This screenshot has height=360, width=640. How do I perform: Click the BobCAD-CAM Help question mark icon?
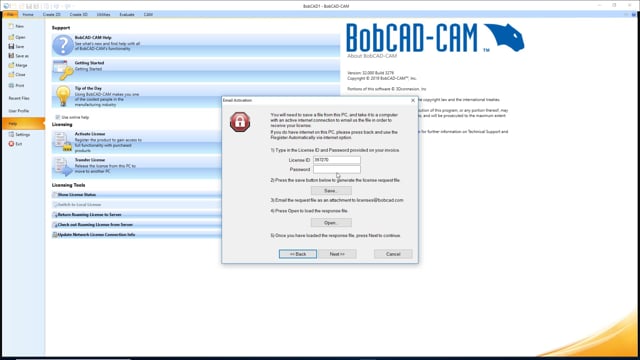click(63, 45)
